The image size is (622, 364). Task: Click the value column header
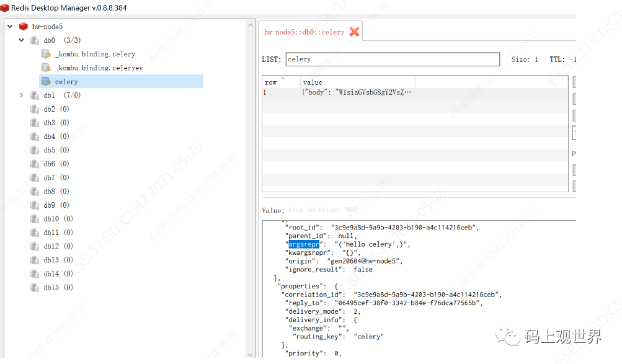357,82
